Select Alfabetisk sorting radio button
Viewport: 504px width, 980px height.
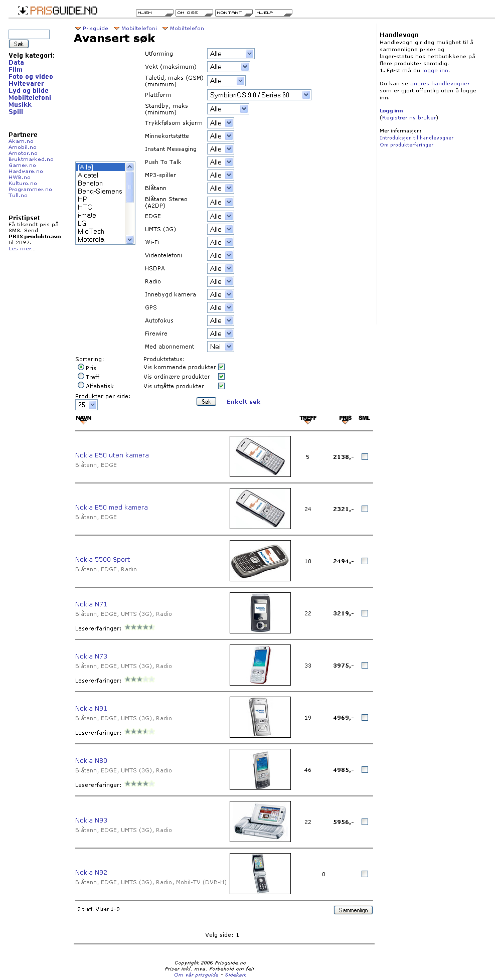pyautogui.click(x=81, y=385)
